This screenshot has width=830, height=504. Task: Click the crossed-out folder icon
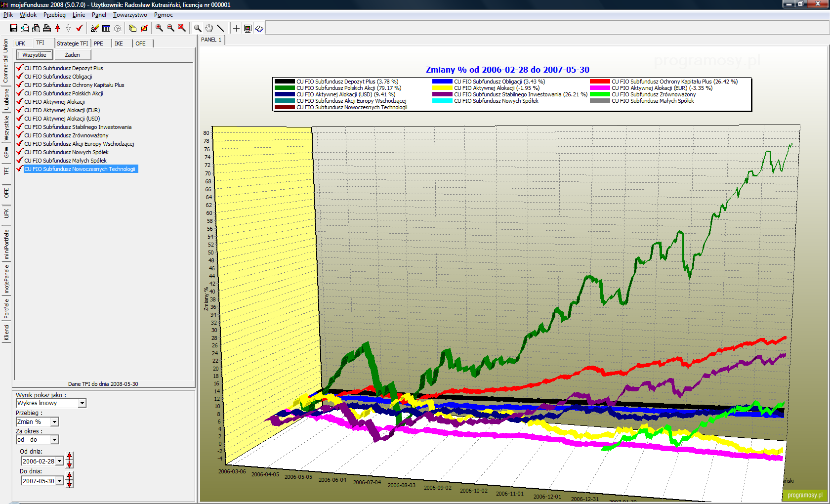coord(144,28)
